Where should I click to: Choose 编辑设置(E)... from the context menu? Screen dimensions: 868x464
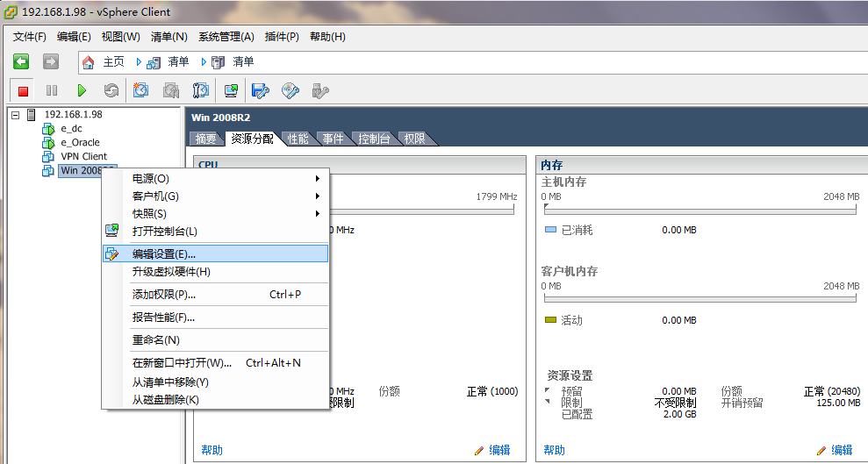pos(216,253)
